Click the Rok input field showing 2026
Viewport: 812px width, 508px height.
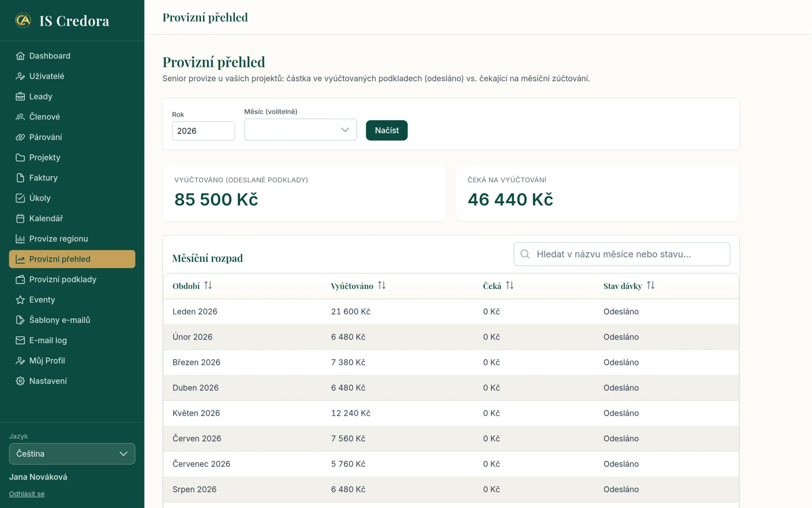click(203, 131)
